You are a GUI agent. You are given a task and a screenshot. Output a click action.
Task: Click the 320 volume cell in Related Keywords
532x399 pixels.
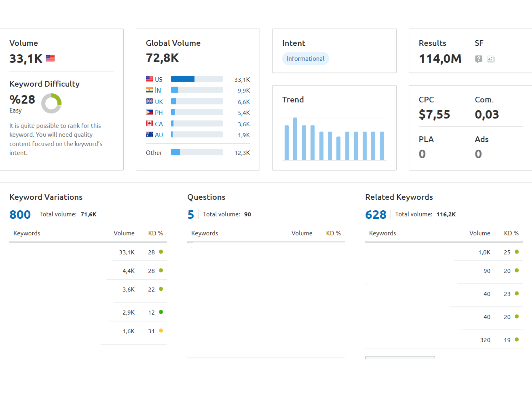(x=485, y=340)
